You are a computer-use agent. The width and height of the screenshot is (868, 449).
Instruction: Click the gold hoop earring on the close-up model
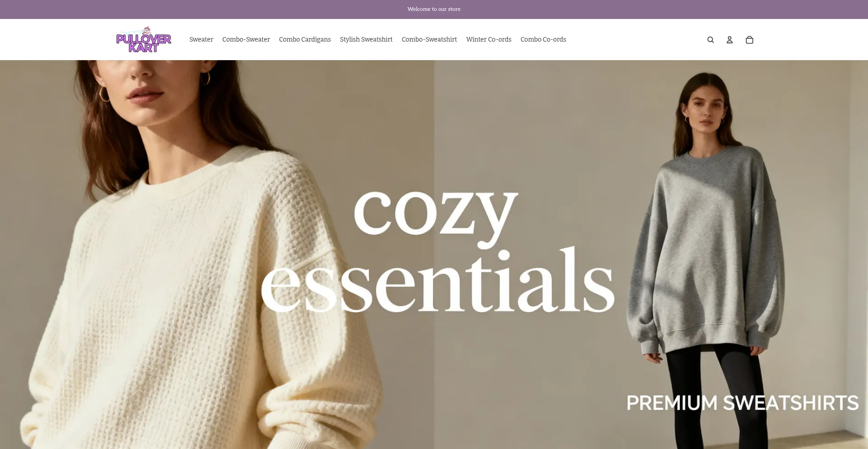pos(104,94)
